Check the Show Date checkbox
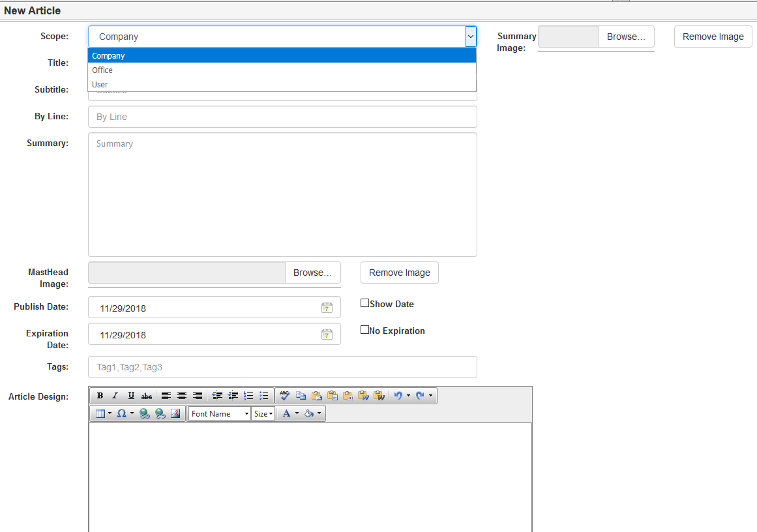 (x=365, y=303)
